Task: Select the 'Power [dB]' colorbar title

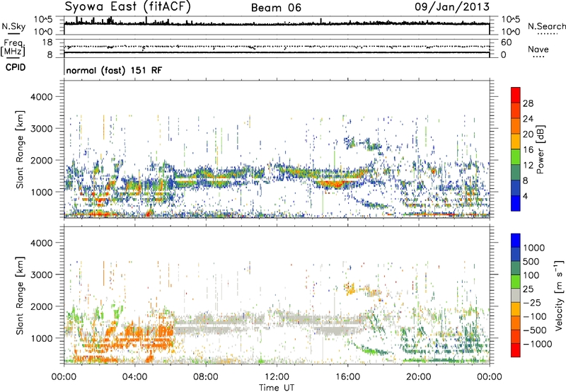Action: 540,149
